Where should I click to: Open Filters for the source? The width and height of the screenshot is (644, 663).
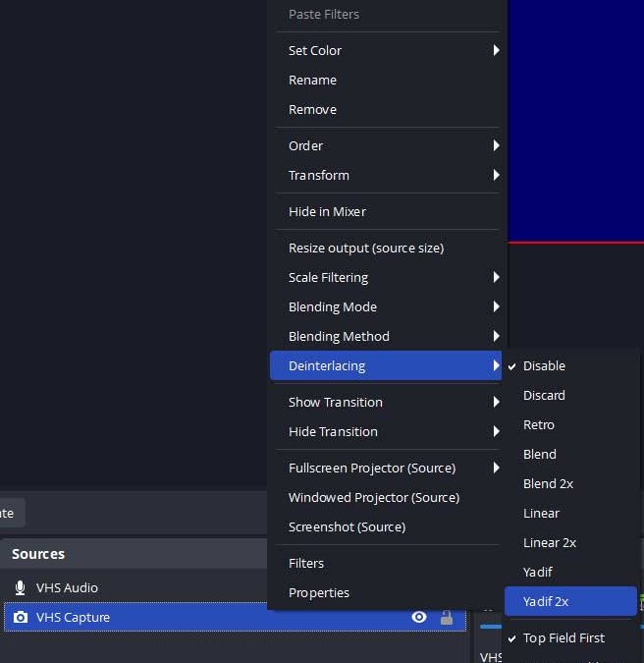tap(306, 563)
